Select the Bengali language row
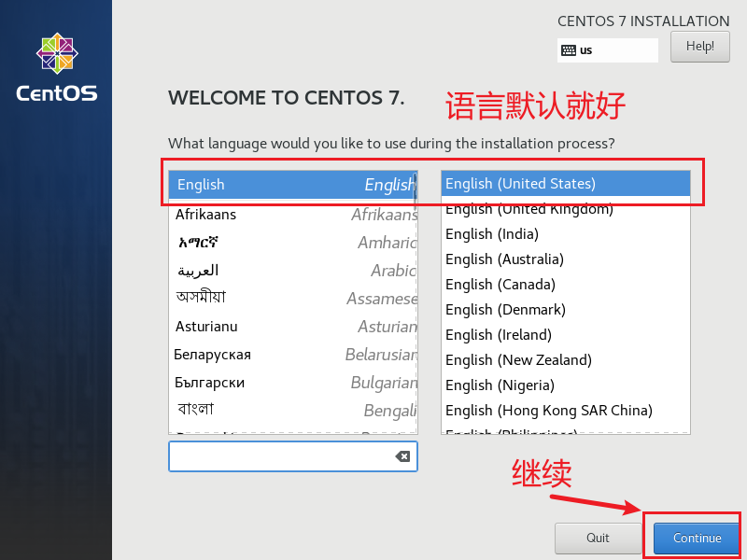This screenshot has width=747, height=560. coord(293,411)
